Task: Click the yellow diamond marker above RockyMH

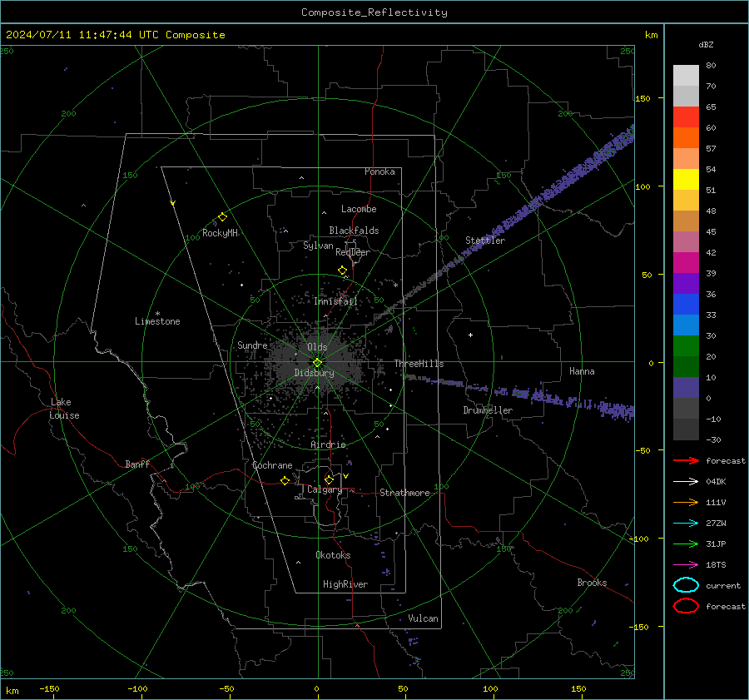Action: [x=222, y=217]
